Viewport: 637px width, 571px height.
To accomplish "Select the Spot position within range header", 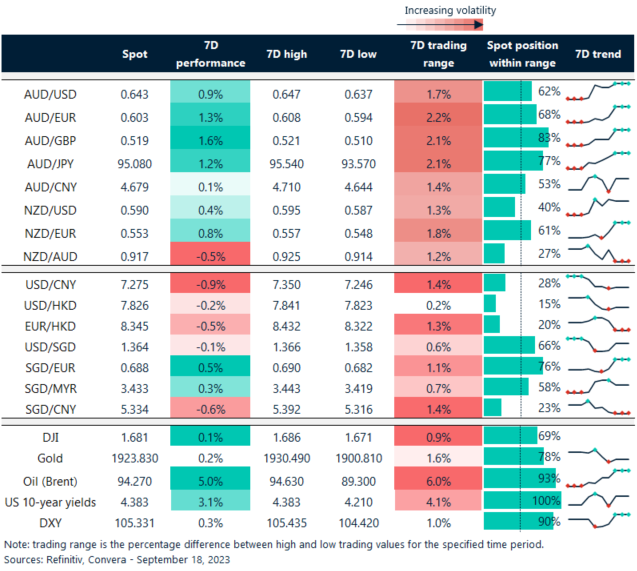I will tap(520, 55).
